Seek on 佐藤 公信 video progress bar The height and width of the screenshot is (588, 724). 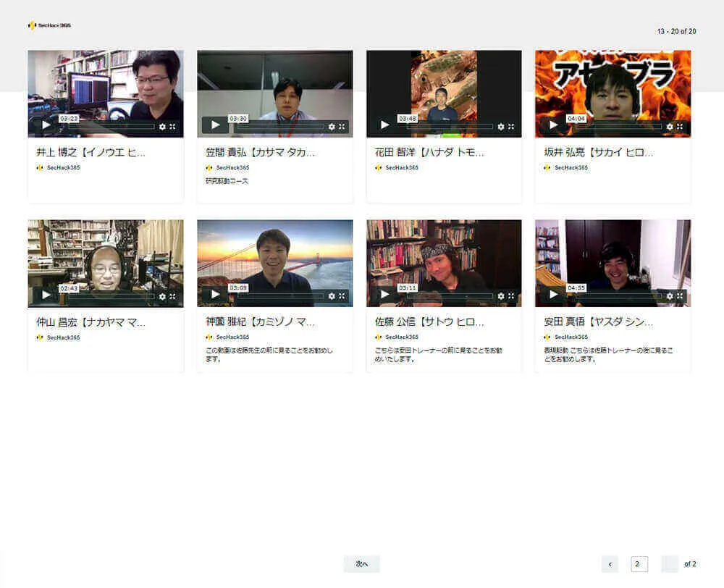click(x=450, y=296)
